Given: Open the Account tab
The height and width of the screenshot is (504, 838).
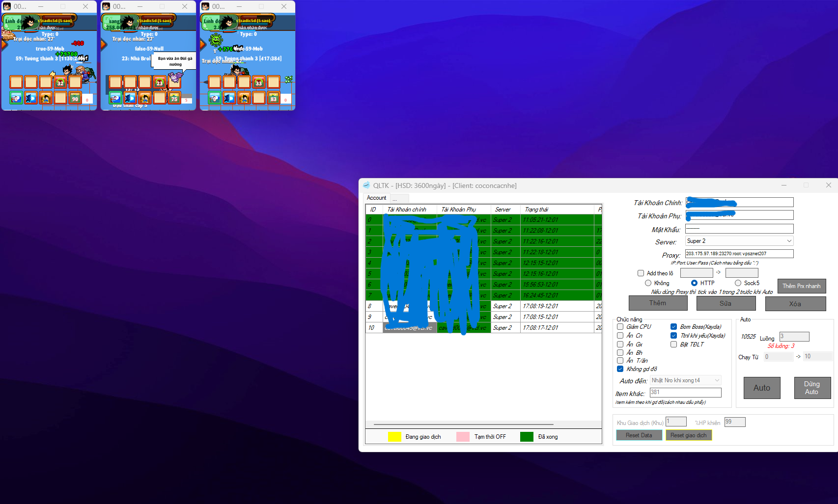Looking at the screenshot, I should 377,198.
